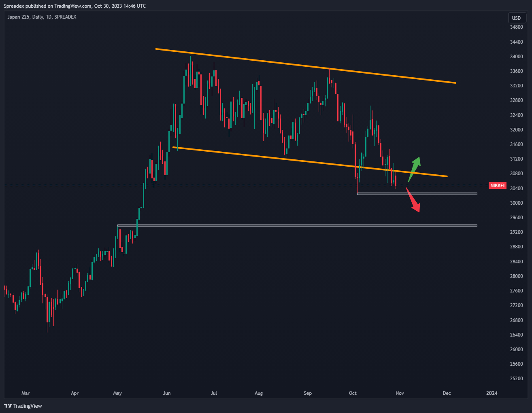Click the 34000 price axis label
532x413 pixels.
(517, 57)
